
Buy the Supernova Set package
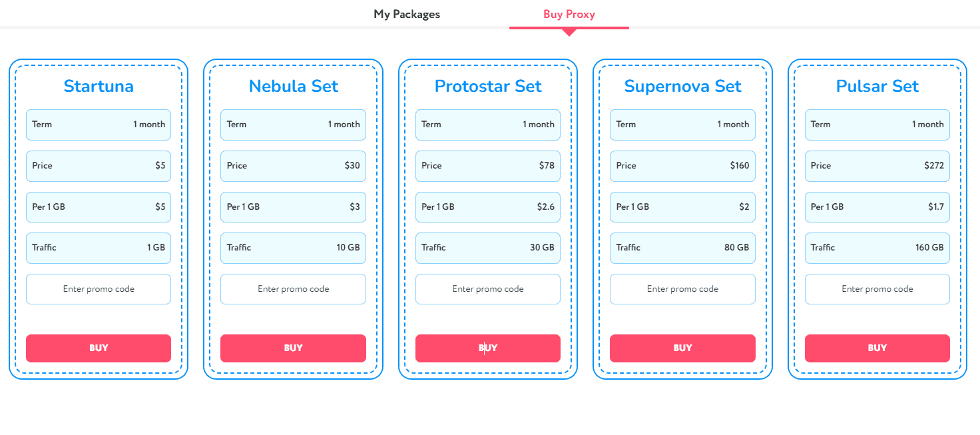click(682, 348)
